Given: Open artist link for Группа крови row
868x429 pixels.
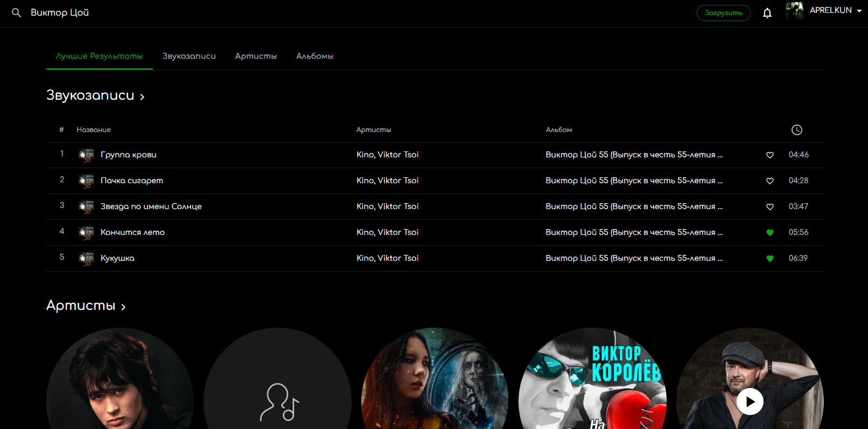Looking at the screenshot, I should click(388, 155).
